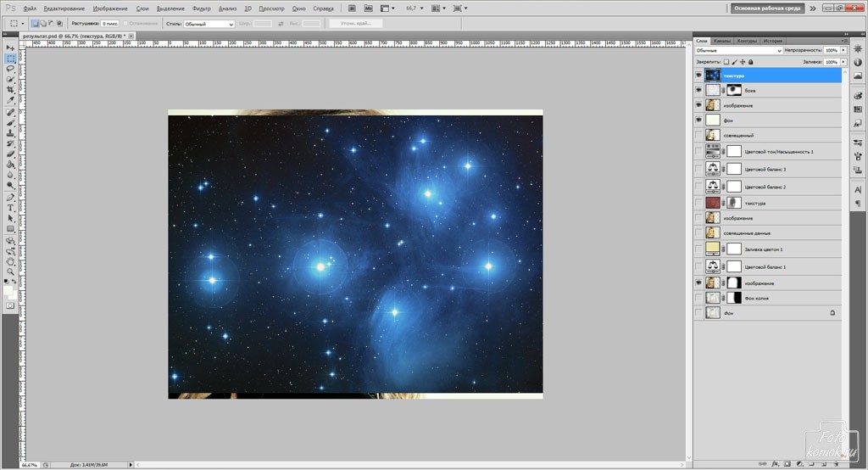The width and height of the screenshot is (868, 470).
Task: Open the 'Фильтр' menu
Action: click(x=202, y=8)
